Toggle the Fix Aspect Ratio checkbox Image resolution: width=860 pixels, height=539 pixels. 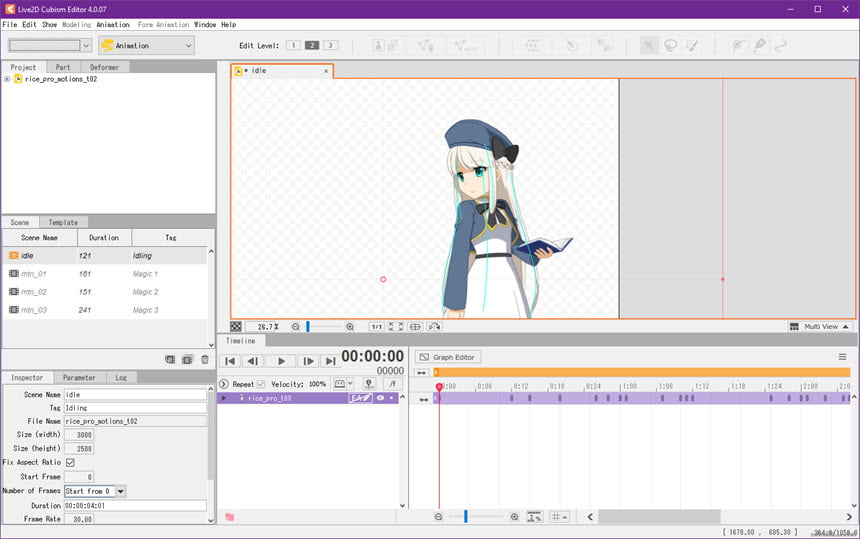[70, 462]
